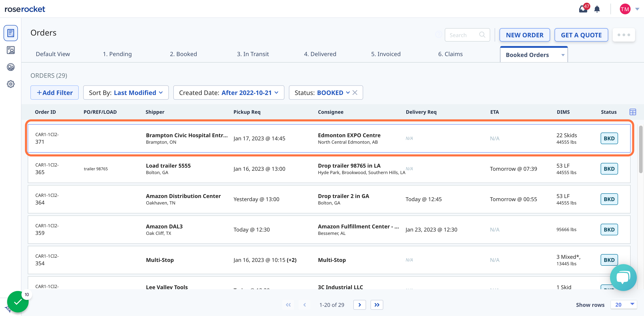Screen dimensions: 644x316
Task: Open the TM user avatar
Action: point(625,9)
